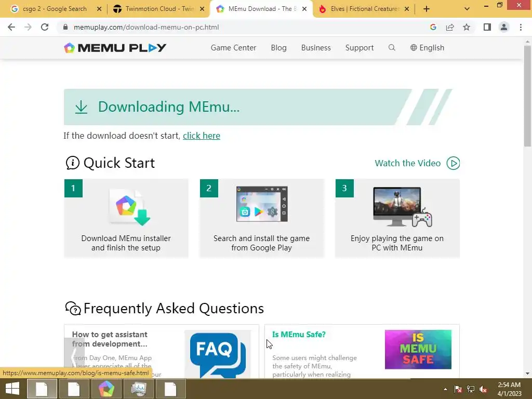
Task: Reload the current page
Action: pos(45,27)
